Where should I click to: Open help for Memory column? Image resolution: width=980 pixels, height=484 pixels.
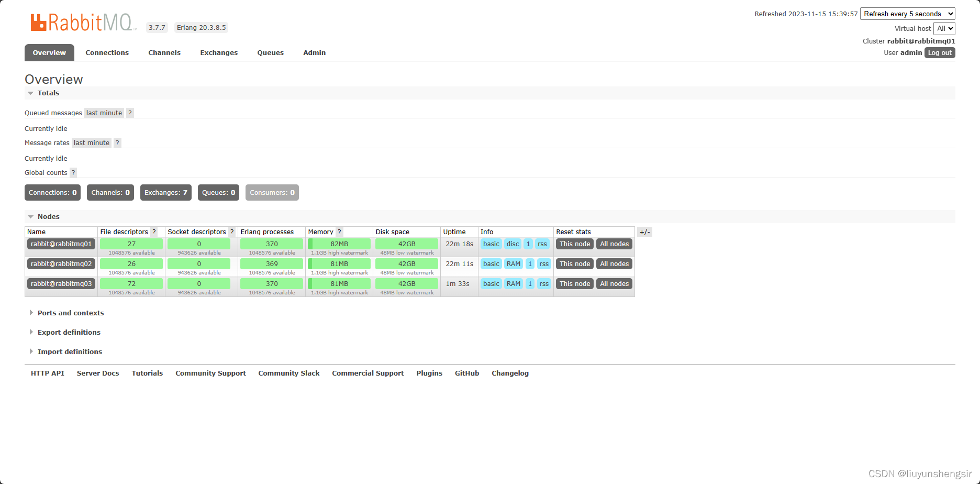[339, 232]
